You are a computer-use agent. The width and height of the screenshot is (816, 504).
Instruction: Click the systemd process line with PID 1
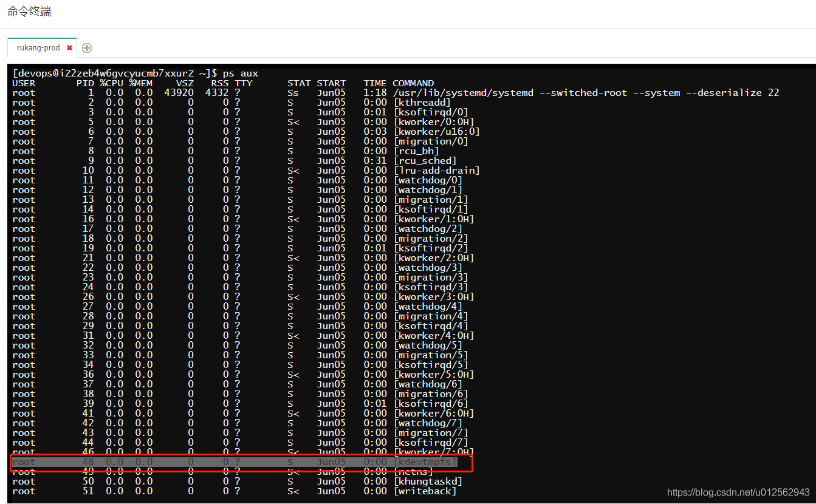(x=243, y=92)
